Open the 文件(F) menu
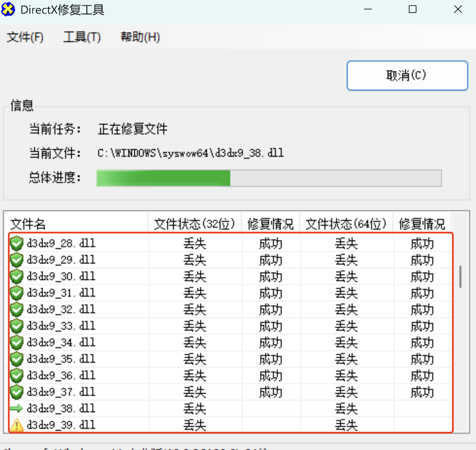The image size is (476, 450). (x=25, y=37)
